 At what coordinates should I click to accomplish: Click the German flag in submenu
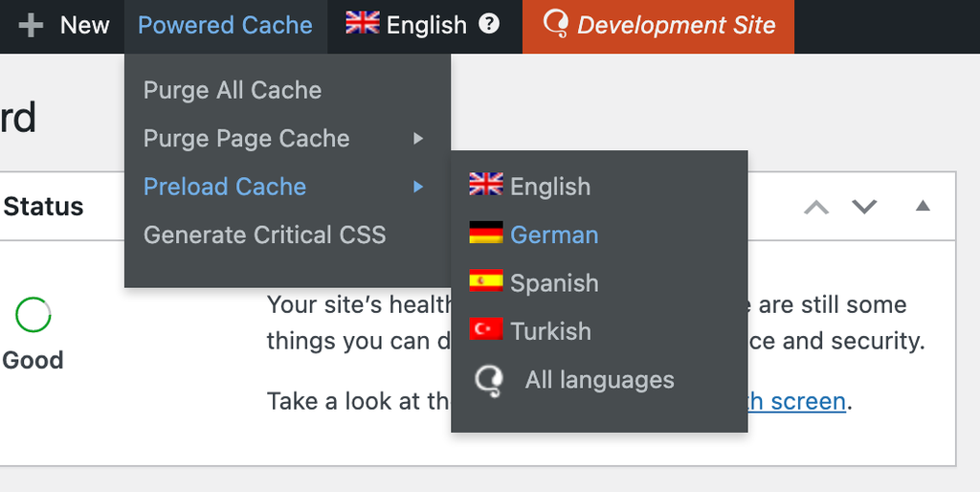pyautogui.click(x=485, y=233)
